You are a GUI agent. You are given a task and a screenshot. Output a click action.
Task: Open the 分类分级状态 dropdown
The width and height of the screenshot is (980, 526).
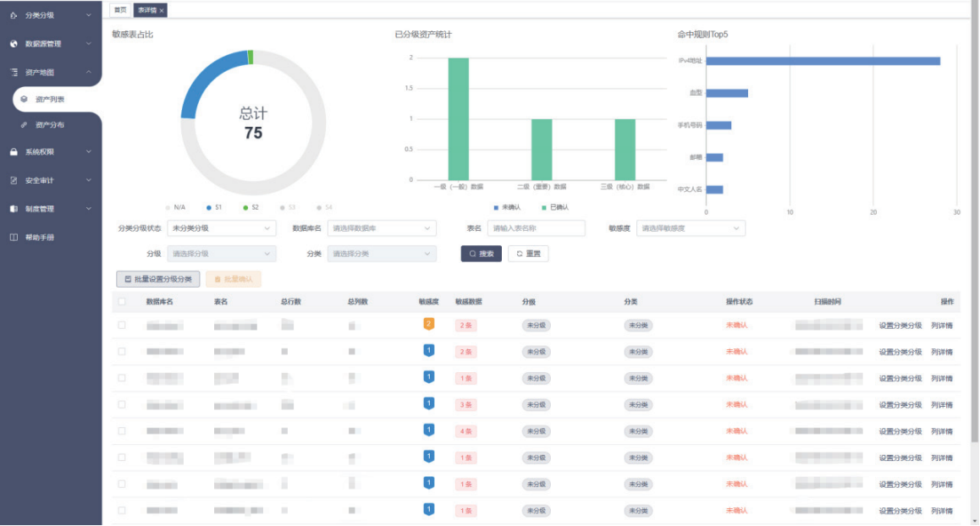(222, 228)
